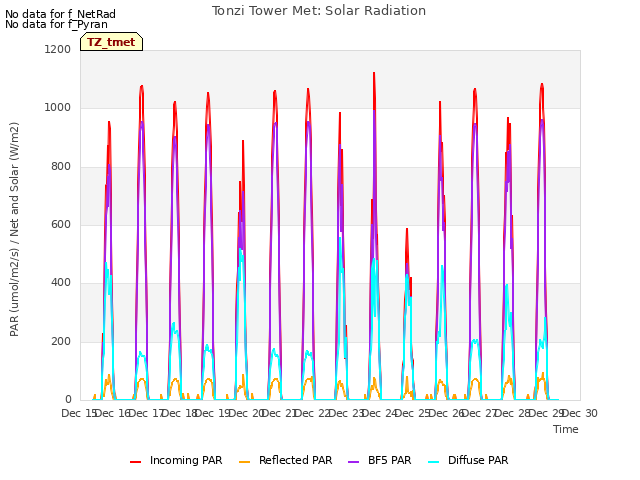Select the BF5 PAR legend label
This screenshot has width=640, height=480.
(x=390, y=460)
